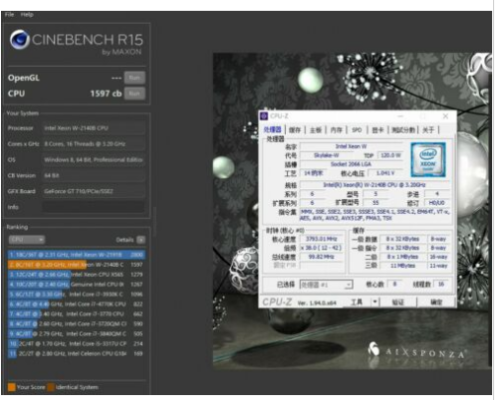500x400 pixels.
Task: Click the 11 MBytes level-3 cache value
Action: click(x=404, y=266)
